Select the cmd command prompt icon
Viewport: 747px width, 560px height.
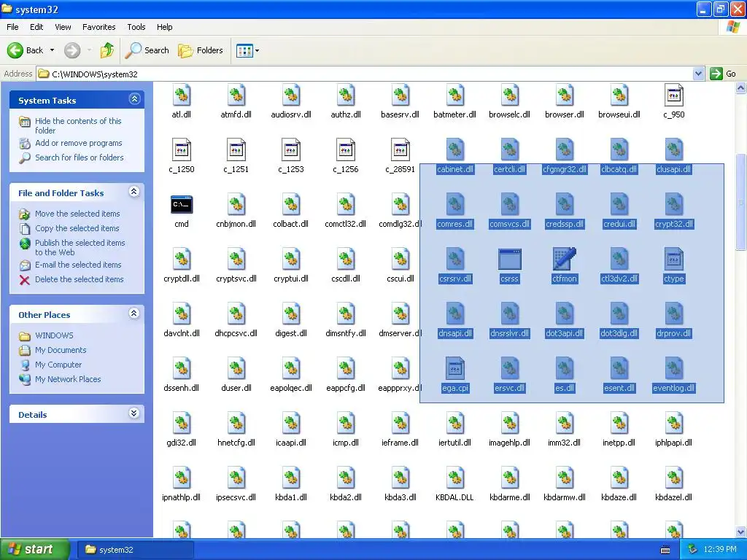182,205
